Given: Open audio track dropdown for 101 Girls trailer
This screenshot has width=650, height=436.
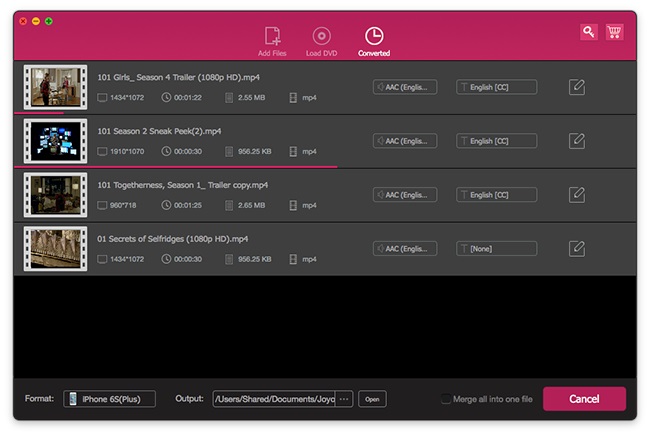Looking at the screenshot, I should point(405,87).
